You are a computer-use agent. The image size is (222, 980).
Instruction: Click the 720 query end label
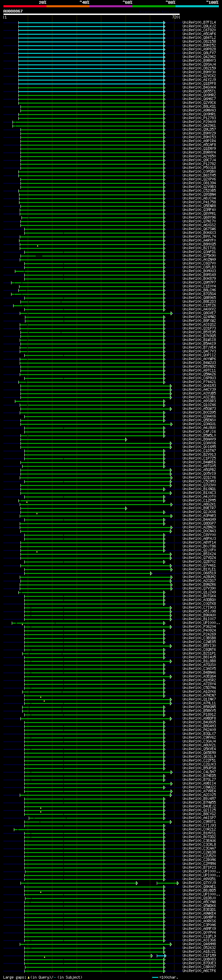175,17
